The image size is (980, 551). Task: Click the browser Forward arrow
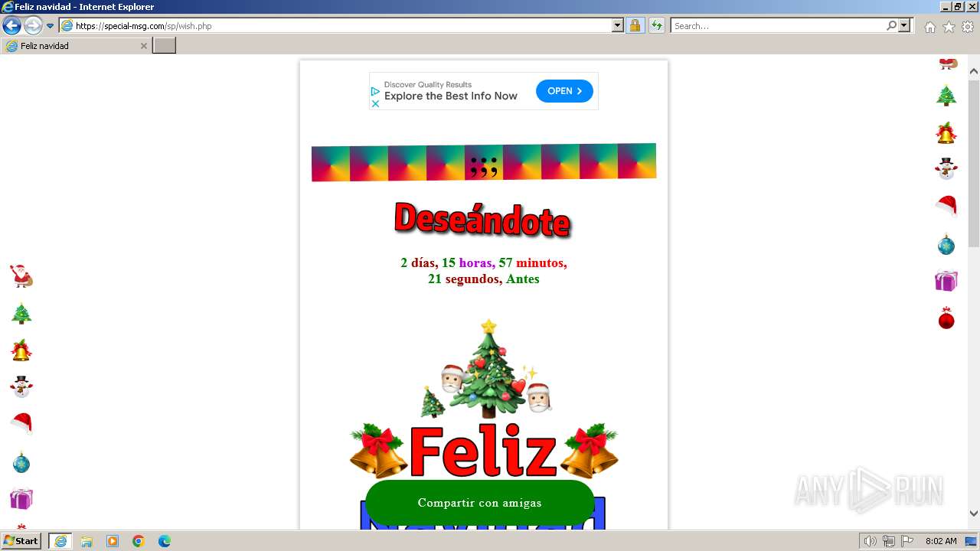pos(33,25)
